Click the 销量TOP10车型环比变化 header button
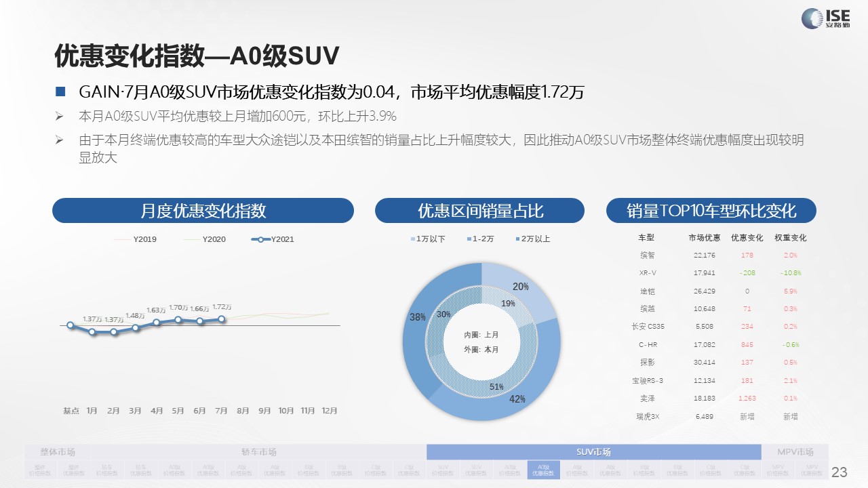868x488 pixels. [711, 211]
